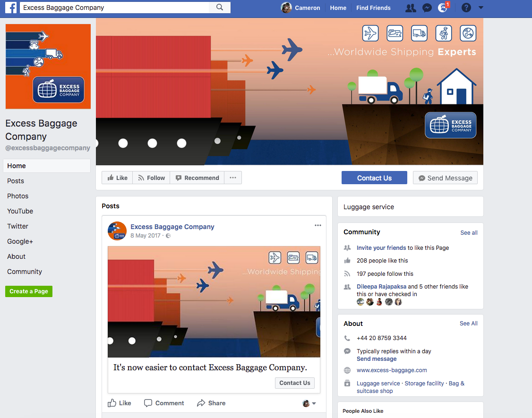
Task: Toggle Follow for this page
Action: pyautogui.click(x=151, y=178)
